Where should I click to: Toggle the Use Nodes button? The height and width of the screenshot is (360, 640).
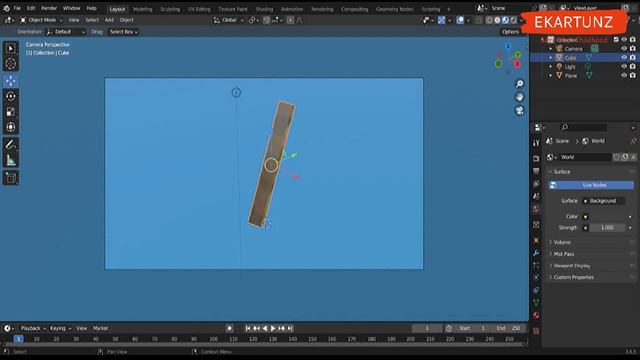tap(591, 185)
